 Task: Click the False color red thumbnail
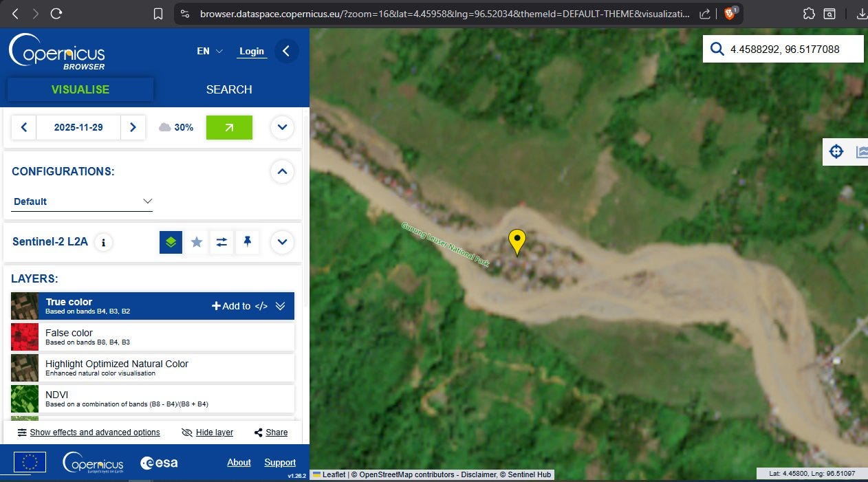[x=25, y=337]
